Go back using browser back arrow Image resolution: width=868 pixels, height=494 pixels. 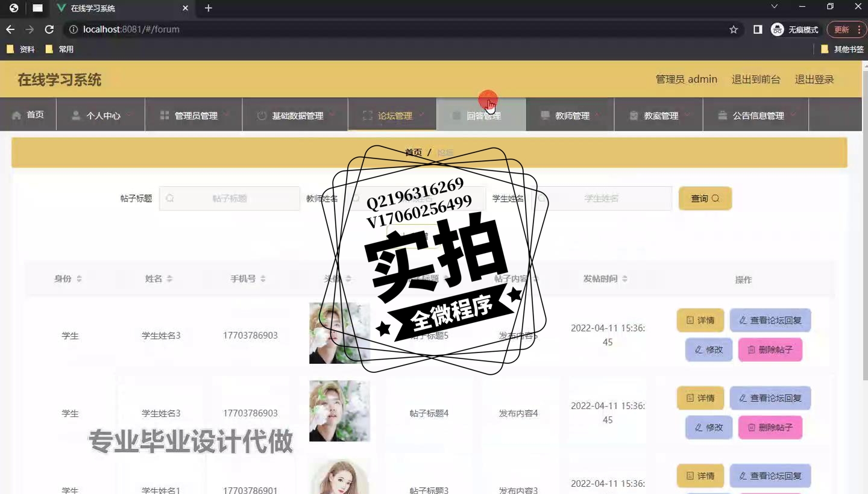pos(10,30)
